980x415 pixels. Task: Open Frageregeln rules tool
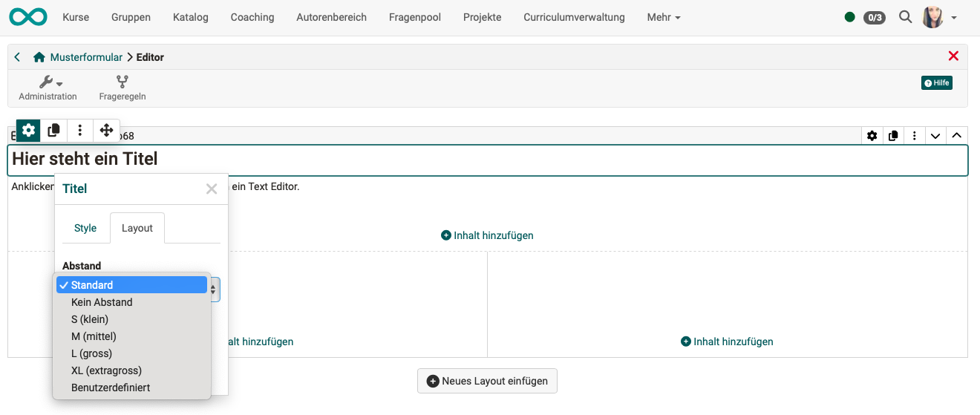[x=122, y=88]
